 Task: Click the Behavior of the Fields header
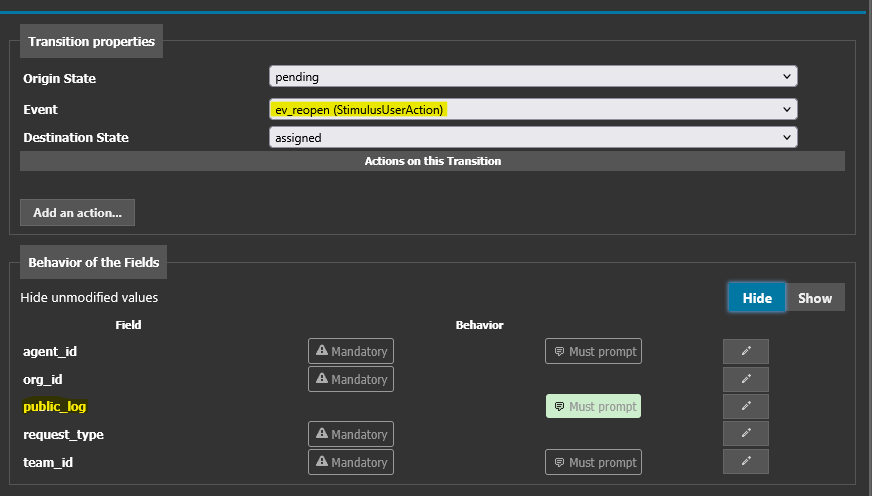point(93,262)
